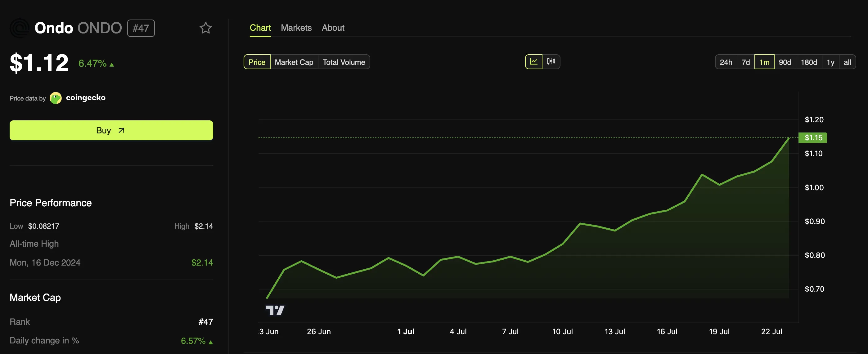
Task: Choose the 90d time range
Action: tap(785, 62)
